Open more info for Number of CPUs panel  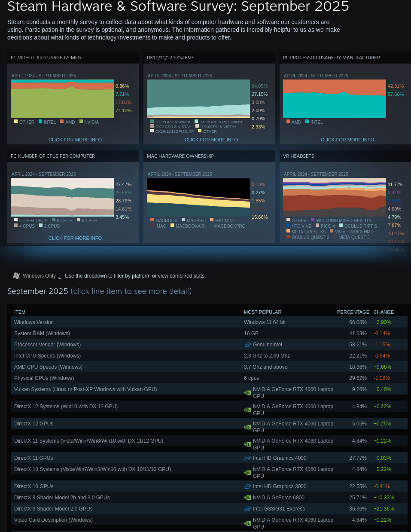[75, 238]
